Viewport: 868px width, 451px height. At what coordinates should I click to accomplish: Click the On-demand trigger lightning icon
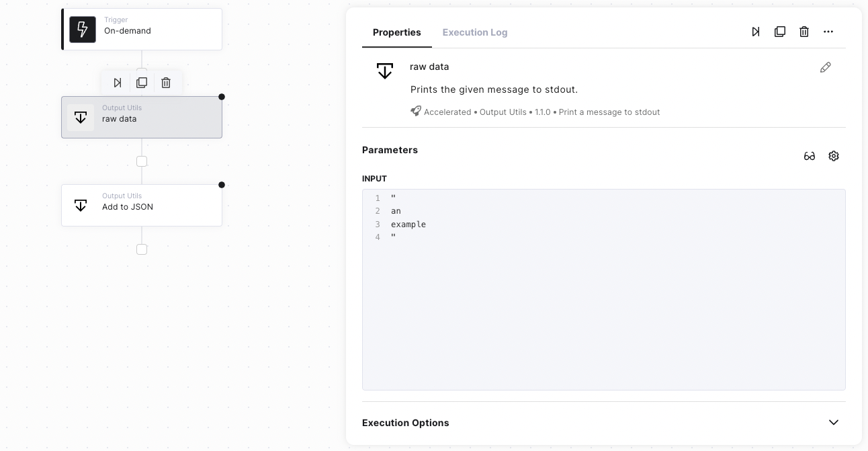pyautogui.click(x=83, y=30)
